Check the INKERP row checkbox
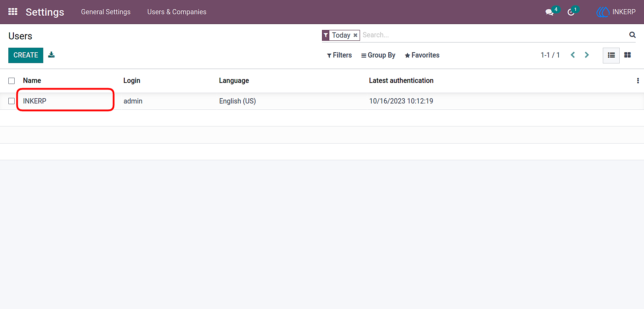Screen dimensions: 644x309 point(11,101)
